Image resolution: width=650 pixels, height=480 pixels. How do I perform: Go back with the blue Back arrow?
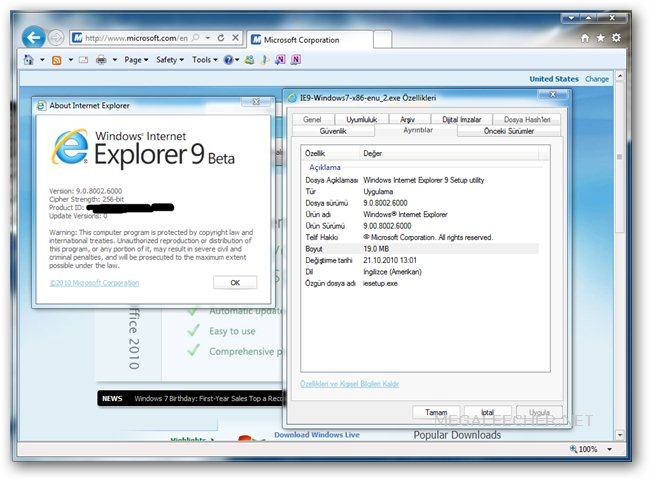point(34,38)
